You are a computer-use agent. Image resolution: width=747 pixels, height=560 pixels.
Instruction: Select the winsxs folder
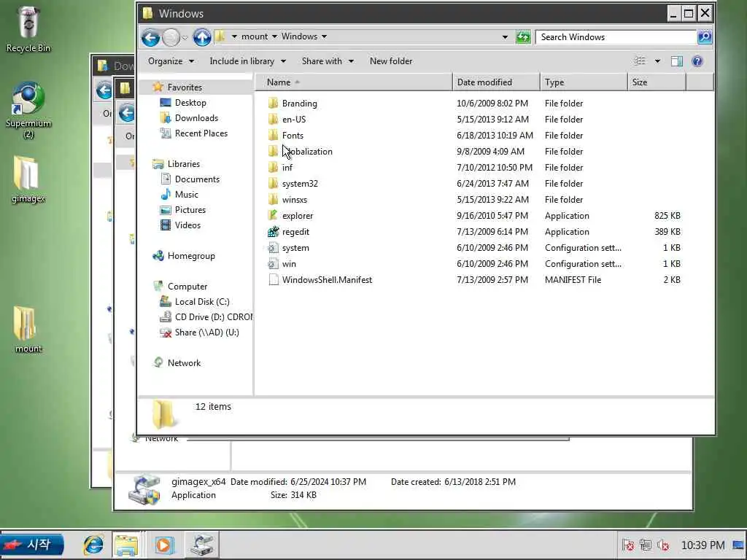tap(294, 200)
